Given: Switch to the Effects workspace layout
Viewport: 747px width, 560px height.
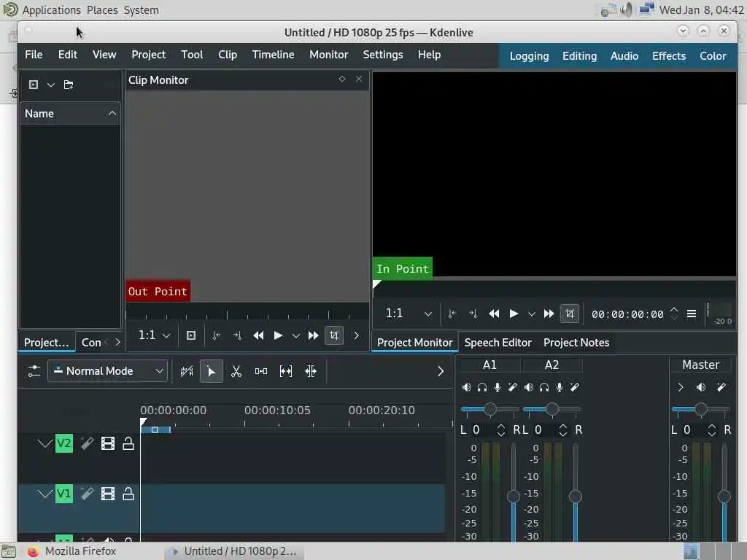Looking at the screenshot, I should point(669,56).
